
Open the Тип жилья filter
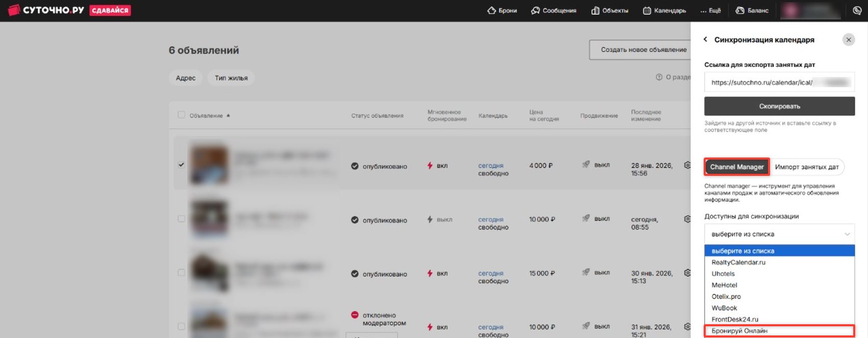(x=231, y=78)
